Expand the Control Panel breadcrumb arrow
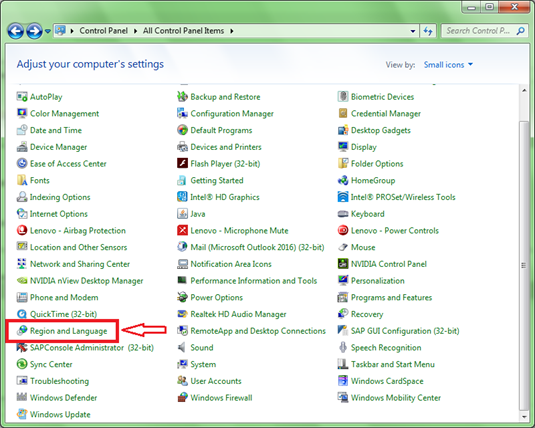Screen dimensions: 535x428 tap(135, 31)
